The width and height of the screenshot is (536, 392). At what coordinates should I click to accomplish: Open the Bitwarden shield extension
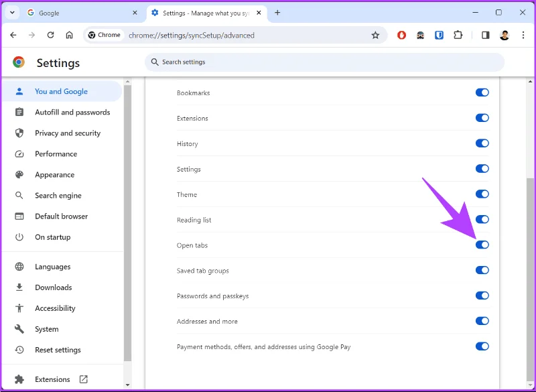[439, 35]
